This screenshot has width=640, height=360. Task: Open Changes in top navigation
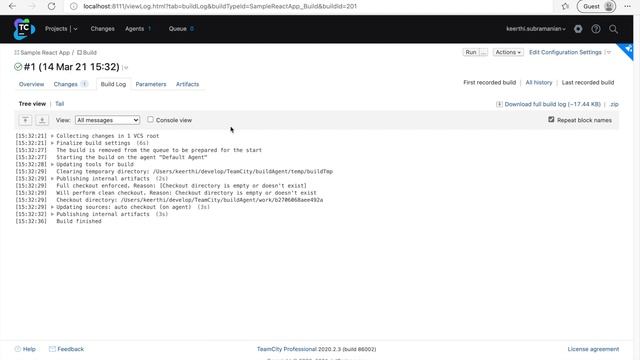tap(102, 29)
